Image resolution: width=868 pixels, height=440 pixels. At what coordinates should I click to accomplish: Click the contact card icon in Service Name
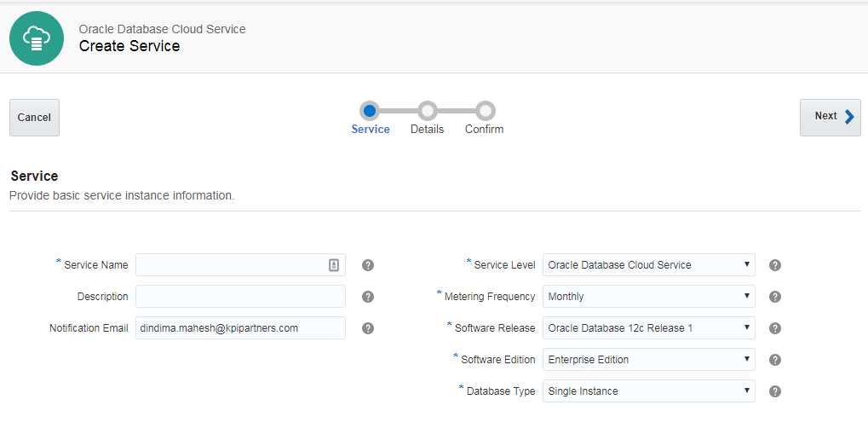(x=334, y=265)
